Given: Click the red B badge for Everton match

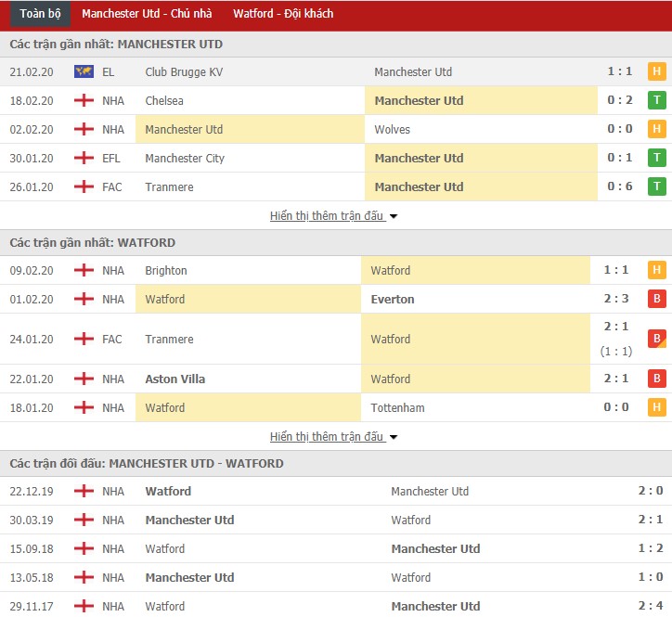Looking at the screenshot, I should (x=656, y=299).
